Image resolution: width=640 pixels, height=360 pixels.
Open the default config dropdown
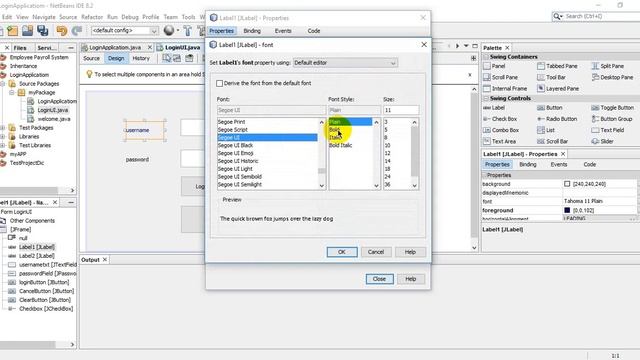(x=124, y=31)
